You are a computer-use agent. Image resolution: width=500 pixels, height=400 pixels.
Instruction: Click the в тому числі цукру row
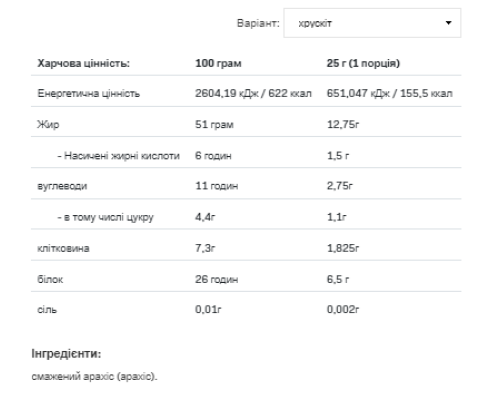(246, 217)
